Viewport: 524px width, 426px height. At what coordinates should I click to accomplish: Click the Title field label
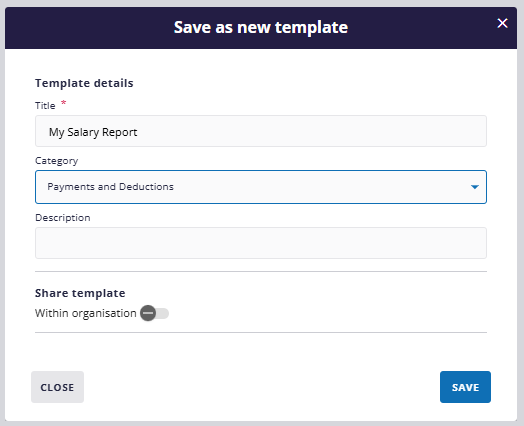pyautogui.click(x=45, y=106)
